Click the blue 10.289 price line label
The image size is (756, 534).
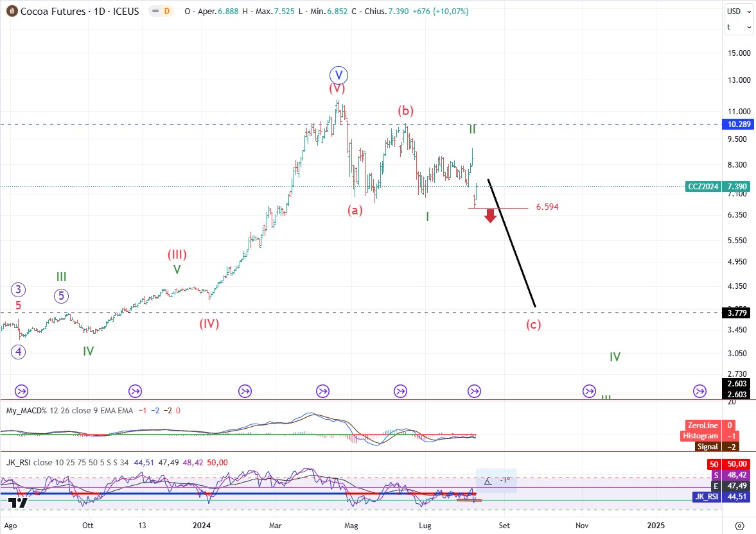pos(739,125)
